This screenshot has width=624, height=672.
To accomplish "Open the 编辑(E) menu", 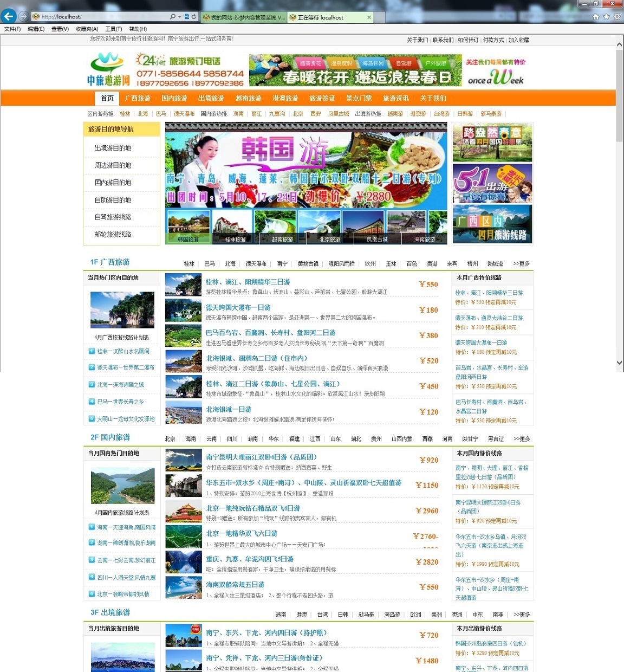I will coord(36,29).
